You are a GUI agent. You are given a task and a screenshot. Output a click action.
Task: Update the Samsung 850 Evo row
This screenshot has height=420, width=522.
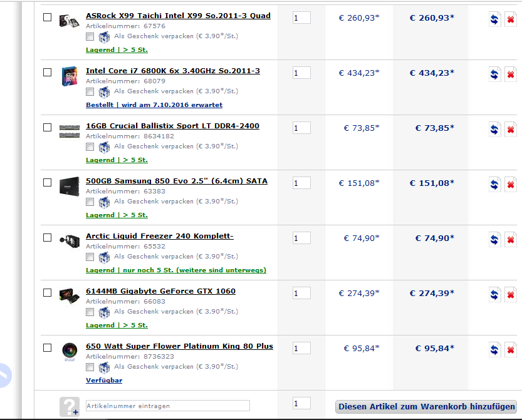click(494, 185)
